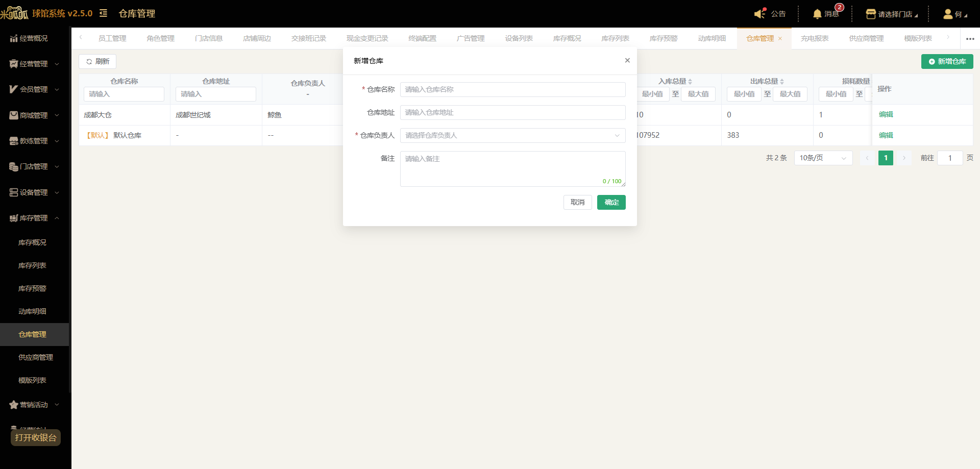Focus the 仓库名称 input in the dialog
This screenshot has height=469, width=980.
(512, 89)
